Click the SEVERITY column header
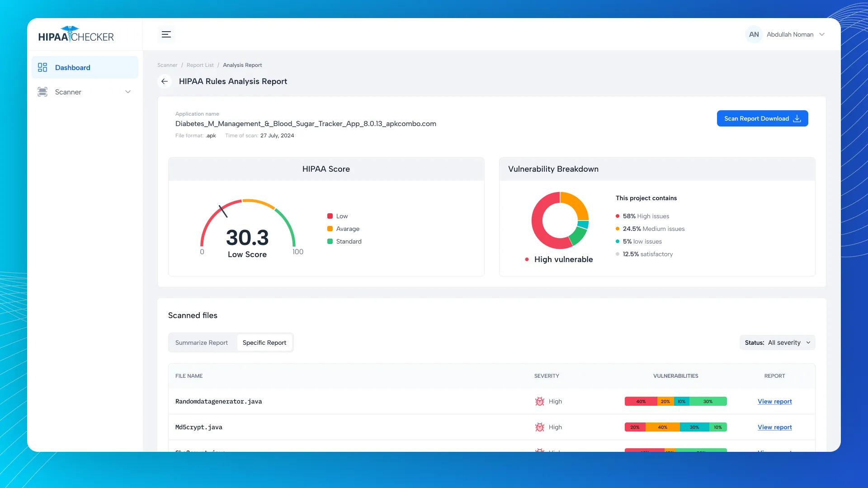This screenshot has width=868, height=488. (x=547, y=376)
